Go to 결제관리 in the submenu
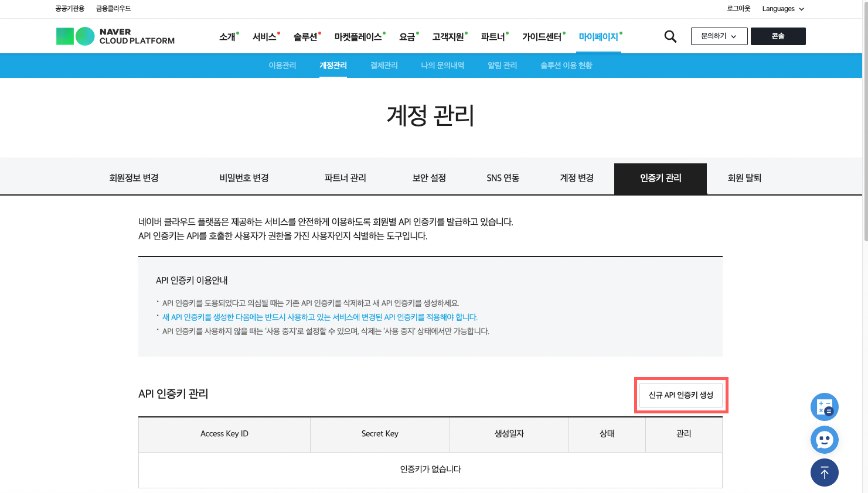The image size is (868, 493). click(384, 66)
